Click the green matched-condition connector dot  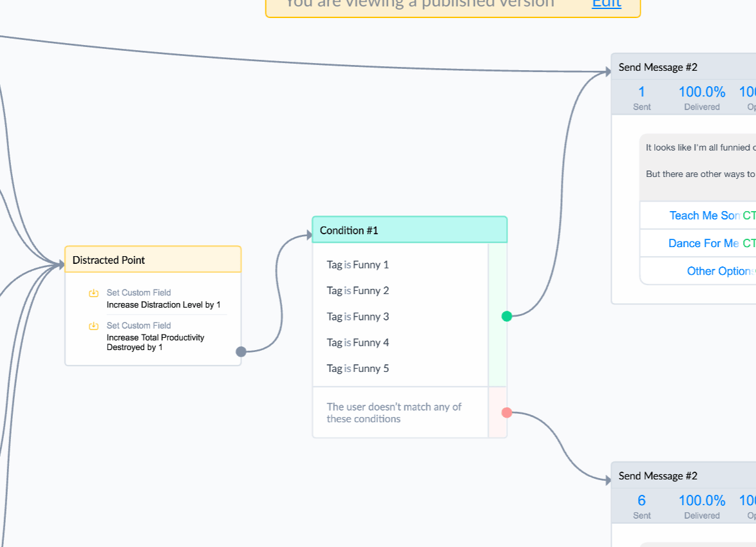click(x=507, y=316)
